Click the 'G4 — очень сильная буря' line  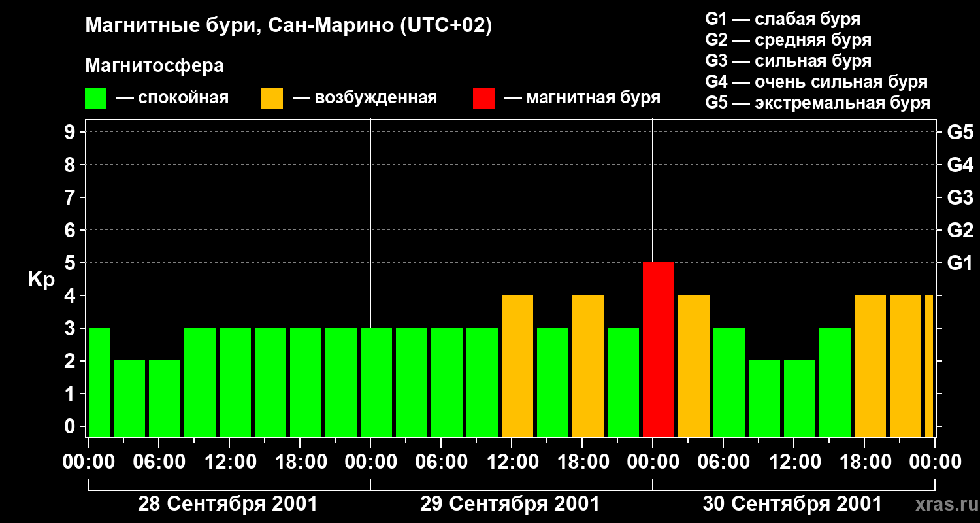pyautogui.click(x=816, y=82)
